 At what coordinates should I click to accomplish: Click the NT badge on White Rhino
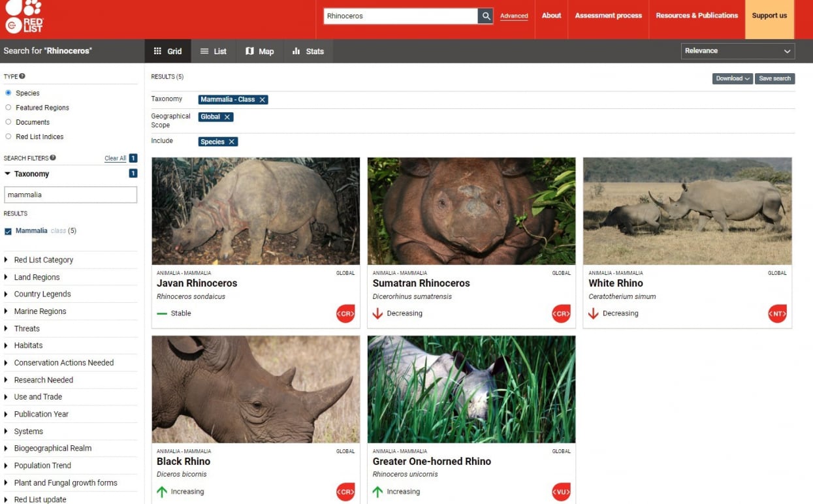[777, 313]
